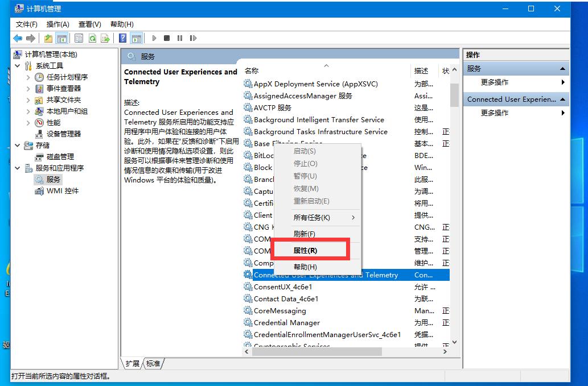The image size is (588, 386).
Task: Click the Start service toolbar icon
Action: click(x=154, y=38)
